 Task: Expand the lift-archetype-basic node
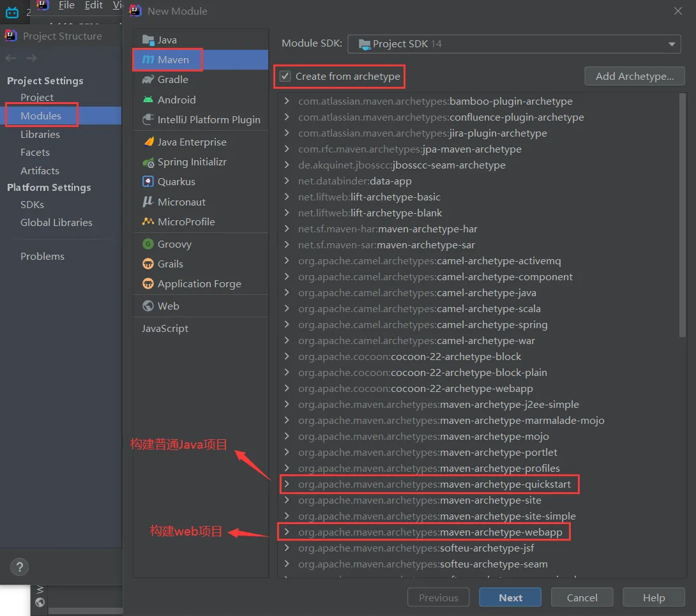coord(287,197)
